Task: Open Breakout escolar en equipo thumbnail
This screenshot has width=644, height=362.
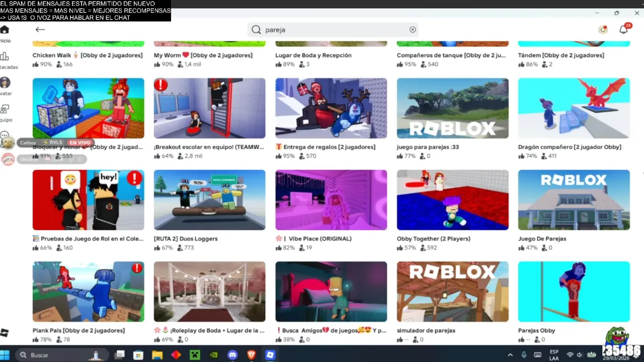Action: pyautogui.click(x=210, y=108)
